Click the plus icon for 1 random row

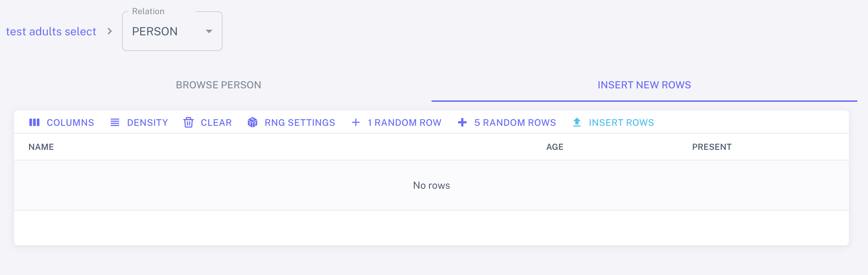tap(356, 122)
